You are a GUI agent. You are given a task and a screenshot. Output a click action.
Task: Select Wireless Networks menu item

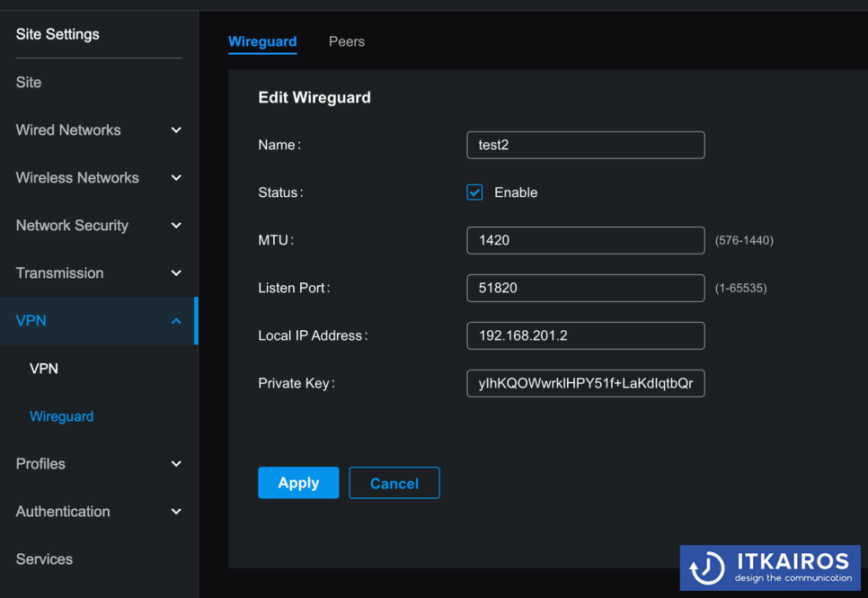[x=77, y=178]
